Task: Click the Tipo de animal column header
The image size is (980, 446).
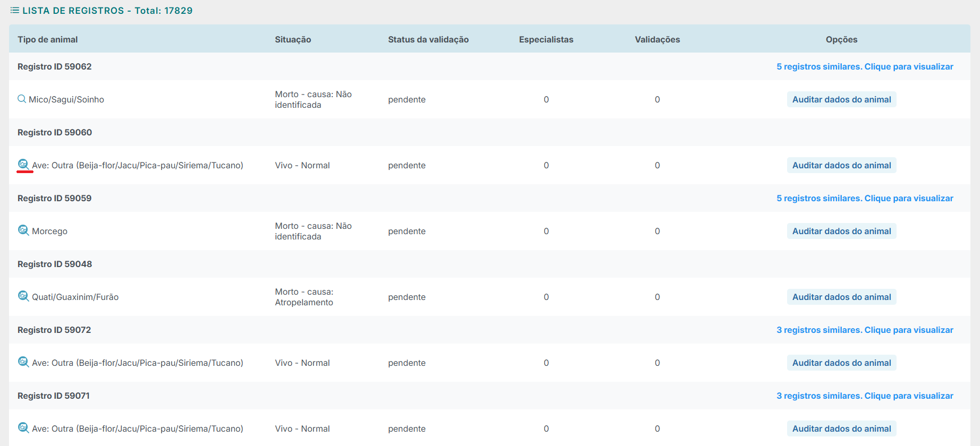Action: (x=48, y=39)
